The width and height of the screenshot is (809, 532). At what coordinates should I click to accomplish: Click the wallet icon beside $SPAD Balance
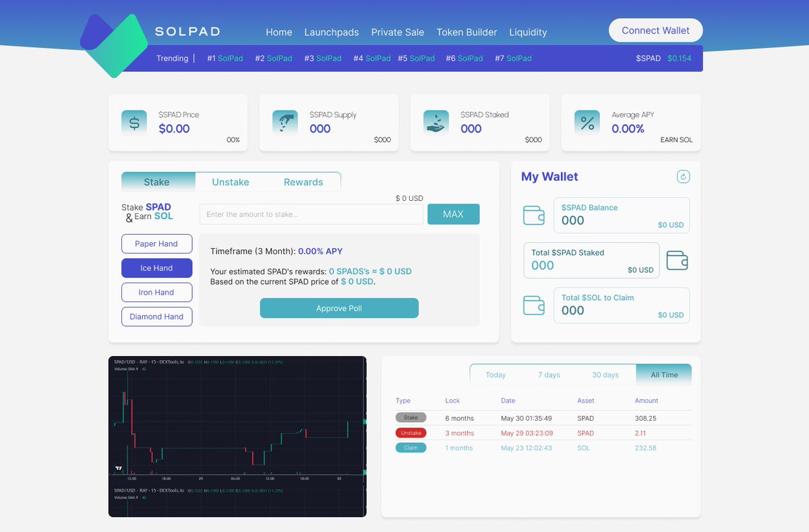(534, 215)
